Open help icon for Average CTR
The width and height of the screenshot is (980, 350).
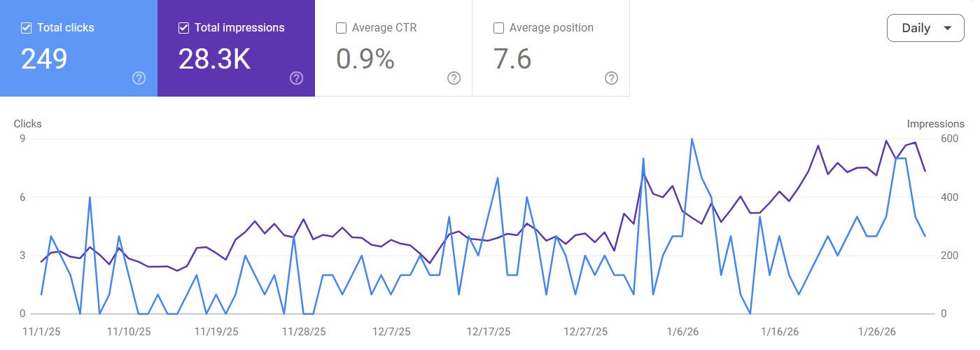454,78
